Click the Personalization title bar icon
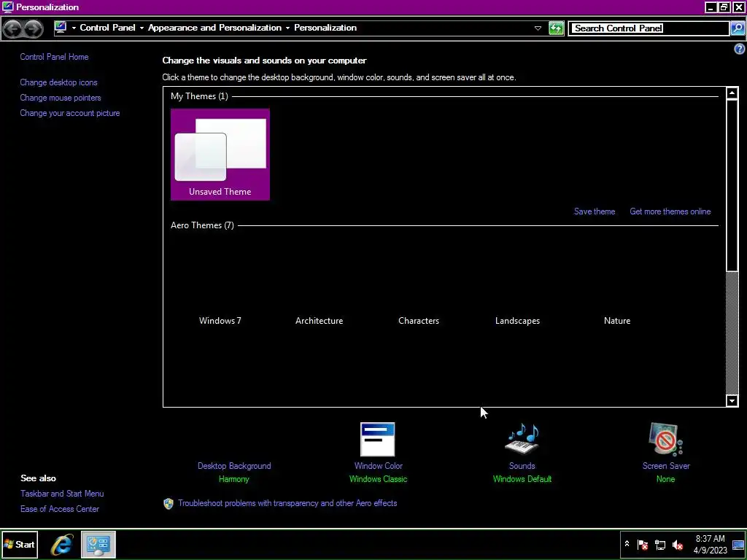The height and width of the screenshot is (560, 747). click(x=7, y=7)
